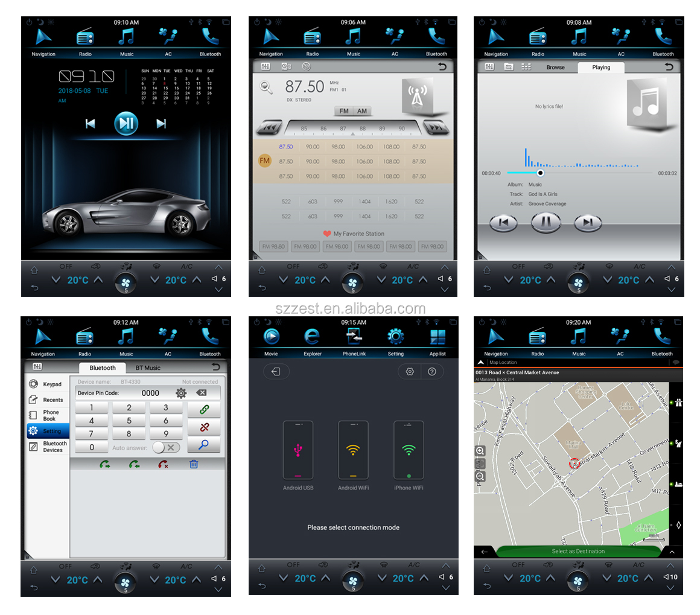Open small gear settings beside help in PhoneLink
Image resolution: width=700 pixels, height=615 pixels.
coord(410,372)
